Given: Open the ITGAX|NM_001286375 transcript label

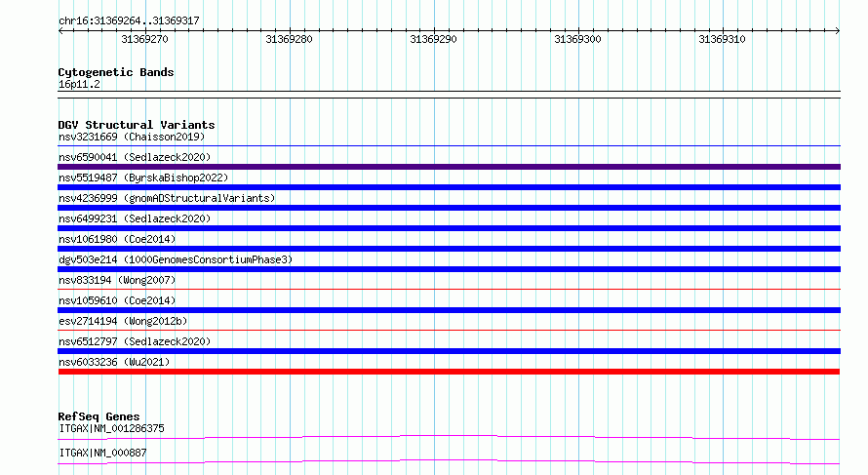Looking at the screenshot, I should click(x=111, y=428).
